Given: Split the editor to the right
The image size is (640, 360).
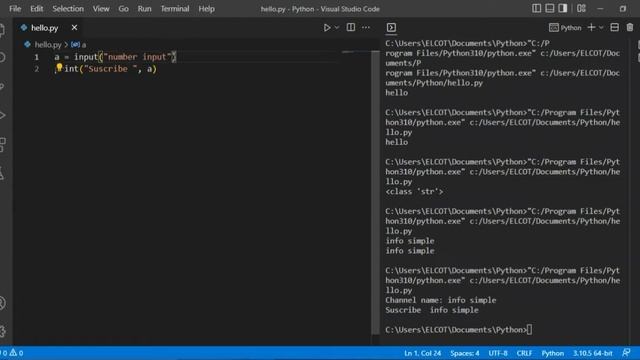Looking at the screenshot, I should [x=351, y=27].
